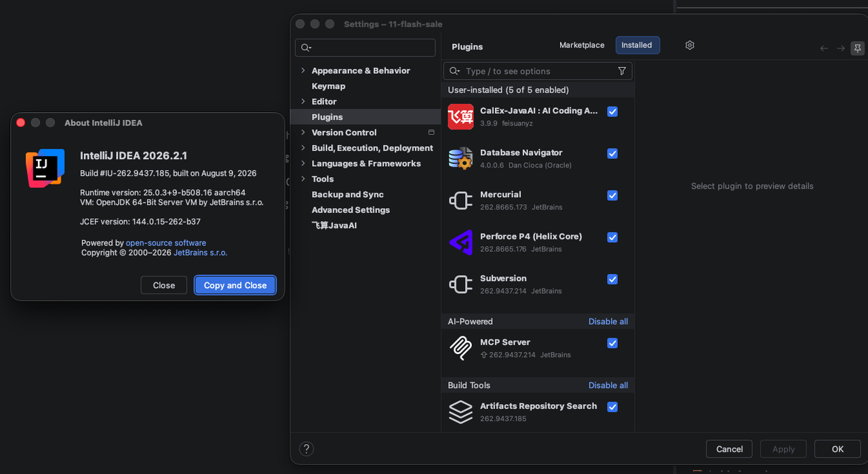Open the Keymap settings page
This screenshot has width=868, height=474.
tap(328, 86)
